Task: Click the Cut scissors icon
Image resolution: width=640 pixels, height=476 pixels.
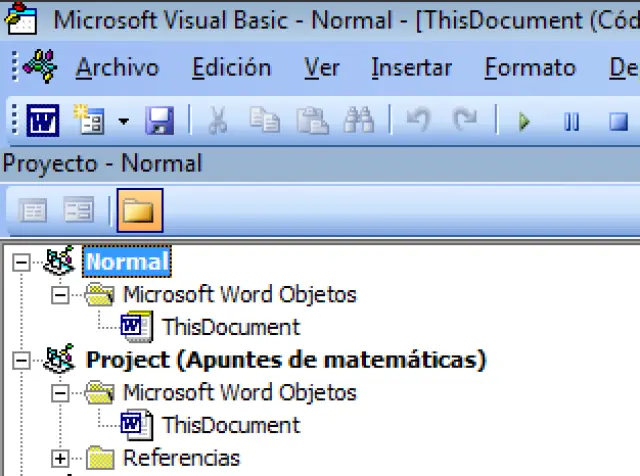Action: click(x=217, y=122)
